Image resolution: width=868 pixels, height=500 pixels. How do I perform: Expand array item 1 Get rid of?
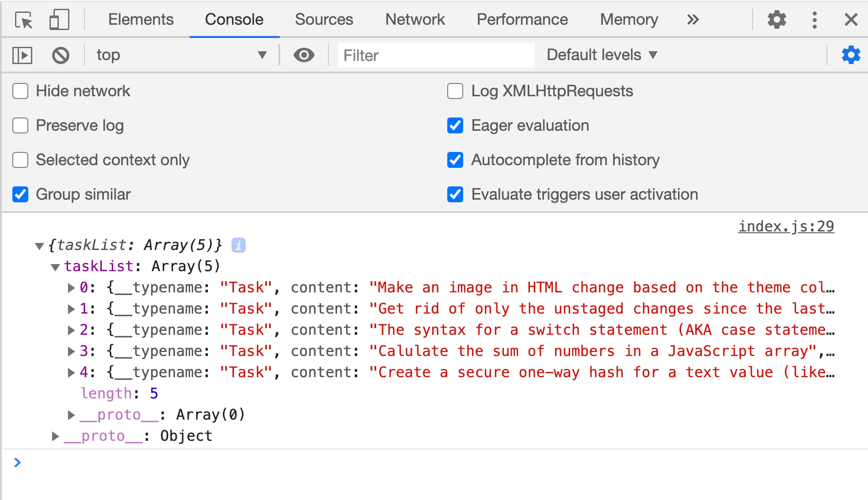(71, 309)
